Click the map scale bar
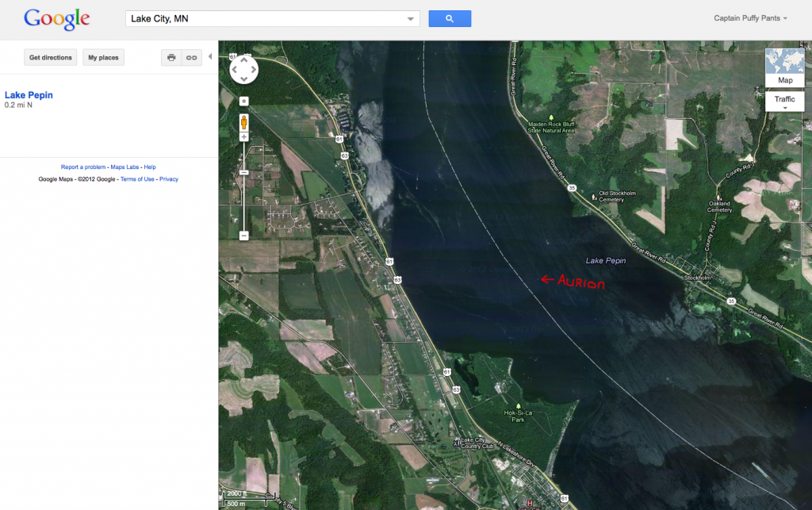This screenshot has width=812, height=510. click(249, 498)
